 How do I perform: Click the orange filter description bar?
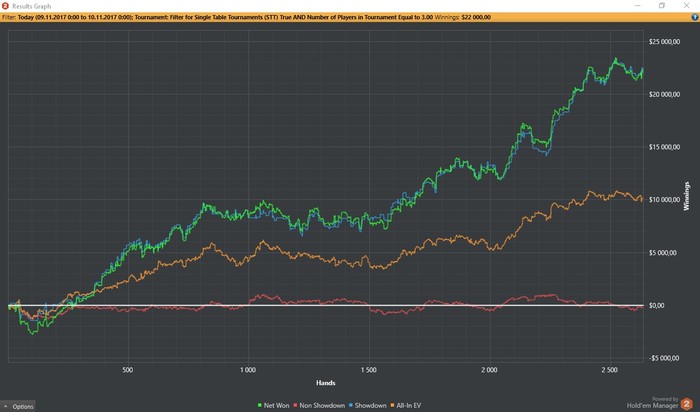pyautogui.click(x=350, y=17)
